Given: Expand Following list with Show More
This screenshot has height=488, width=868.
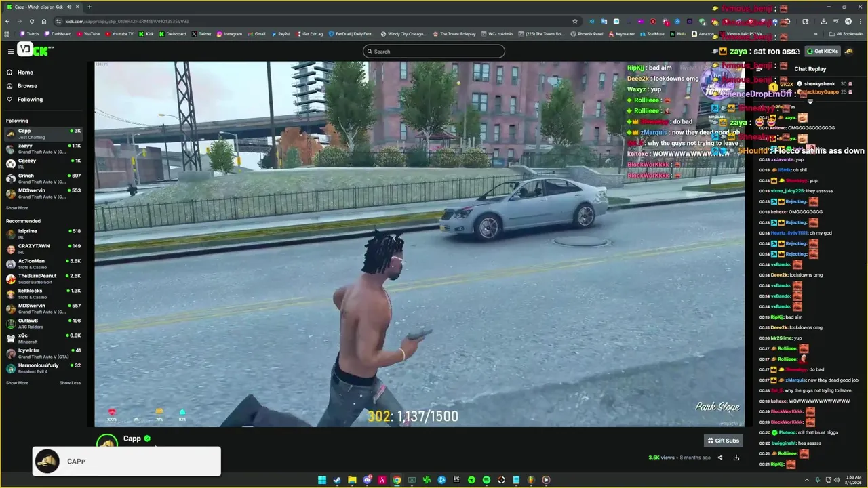Looking at the screenshot, I should point(17,208).
